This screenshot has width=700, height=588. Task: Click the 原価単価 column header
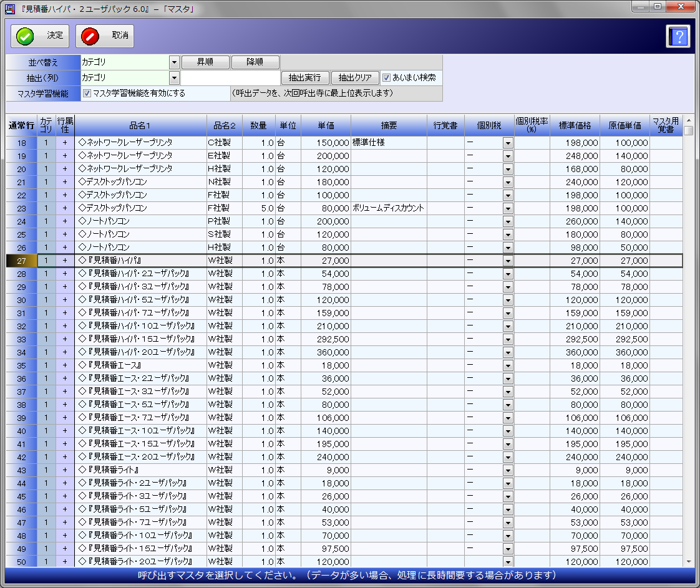coord(625,125)
